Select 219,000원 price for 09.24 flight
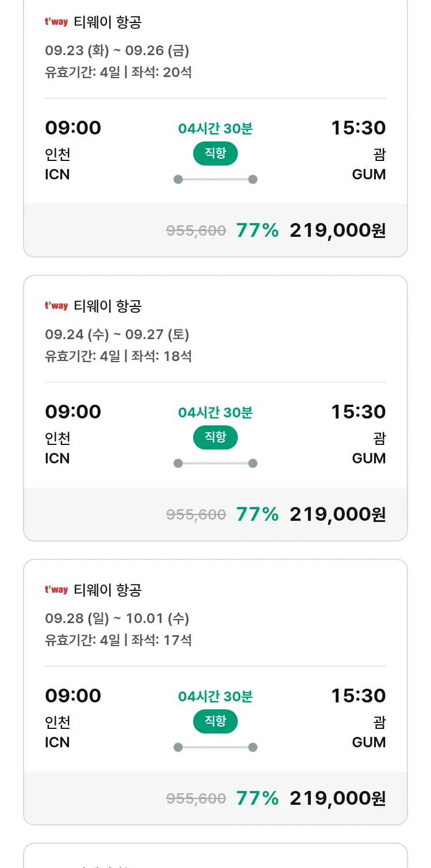 click(x=337, y=514)
